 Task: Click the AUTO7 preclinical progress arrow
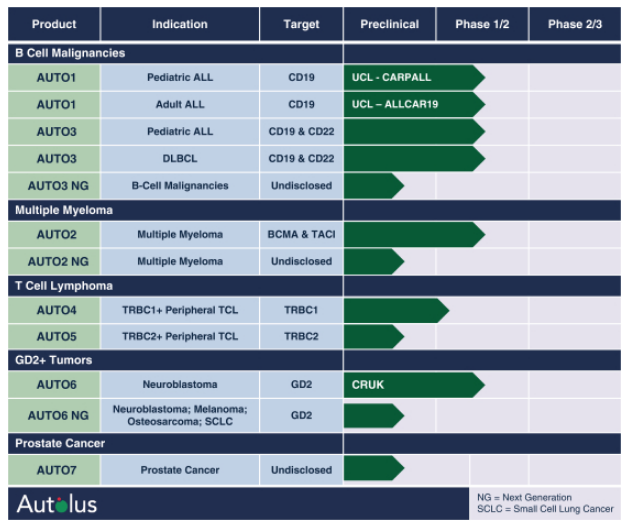tap(374, 468)
